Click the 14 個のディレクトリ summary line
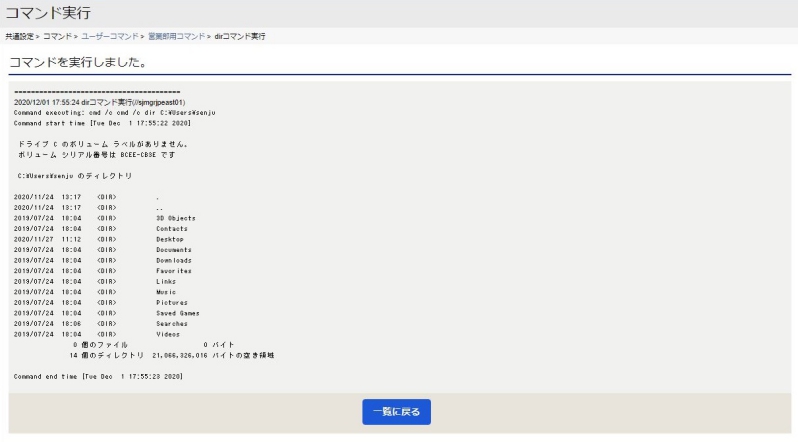This screenshot has width=798, height=442. click(172, 355)
